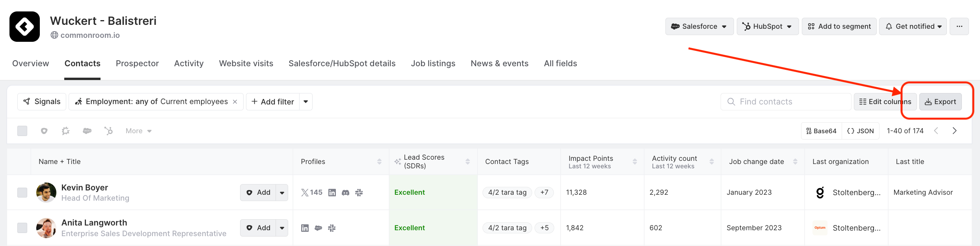This screenshot has width=980, height=246.
Task: Toggle the select-all contacts checkbox
Action: tap(22, 131)
